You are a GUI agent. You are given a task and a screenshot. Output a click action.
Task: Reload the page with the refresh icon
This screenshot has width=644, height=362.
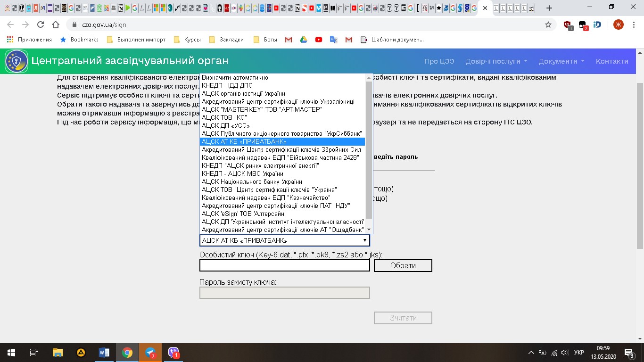tap(41, 25)
